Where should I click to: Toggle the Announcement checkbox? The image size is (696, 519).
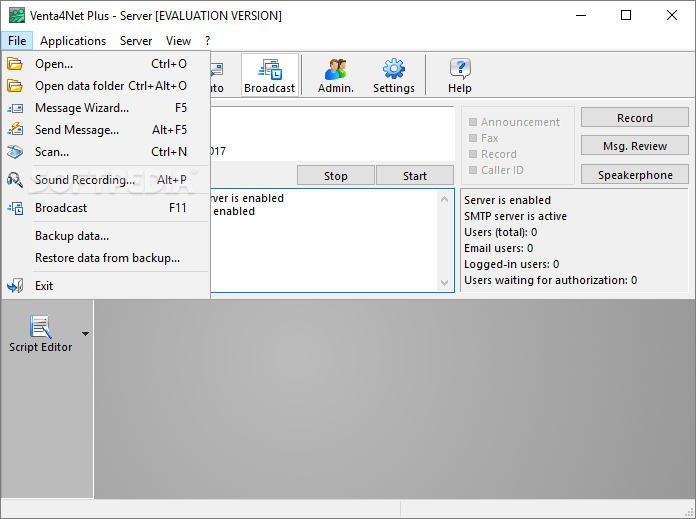(x=473, y=122)
